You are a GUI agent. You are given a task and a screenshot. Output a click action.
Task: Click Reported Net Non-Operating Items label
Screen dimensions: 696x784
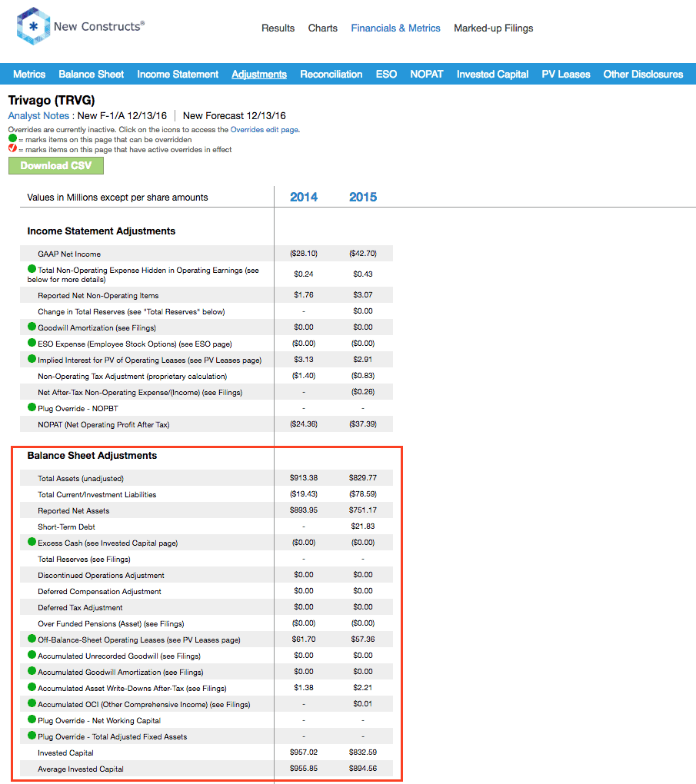[98, 295]
